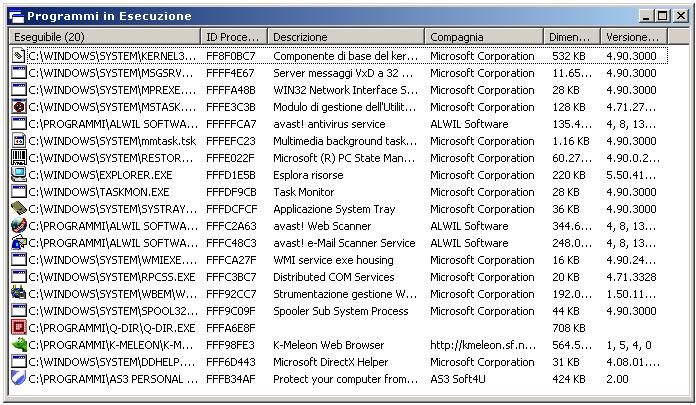Viewport: 696px width, 405px height.
Task: Click the Q-Dir process icon
Action: pos(19,328)
